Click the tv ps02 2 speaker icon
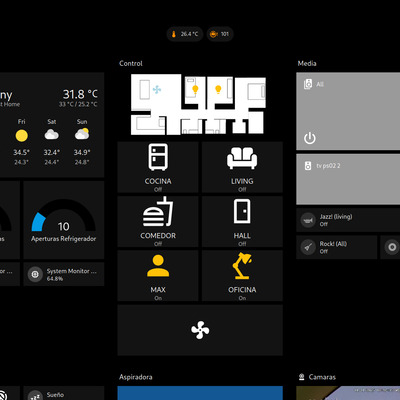This screenshot has width=400, height=400. coord(308,165)
